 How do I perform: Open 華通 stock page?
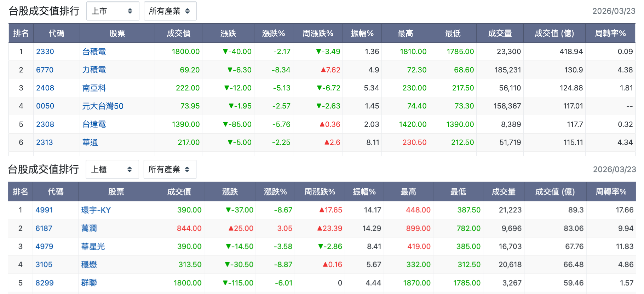[x=90, y=142]
